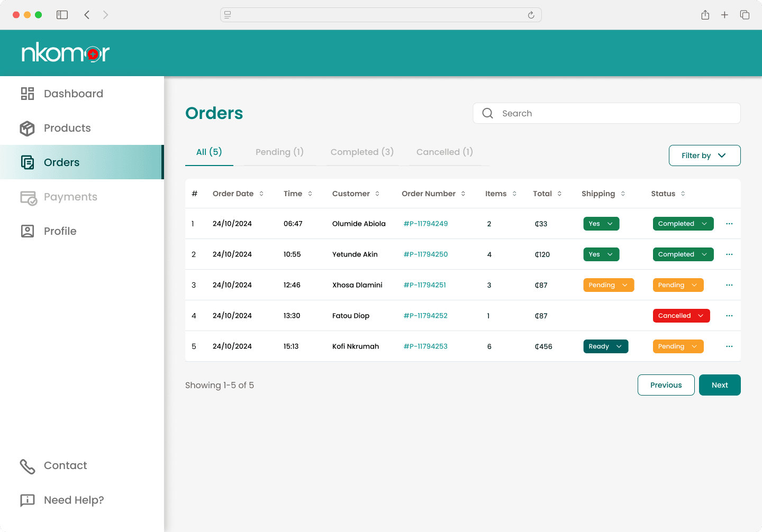The image size is (762, 532).
Task: Click the Previous page button
Action: [666, 385]
